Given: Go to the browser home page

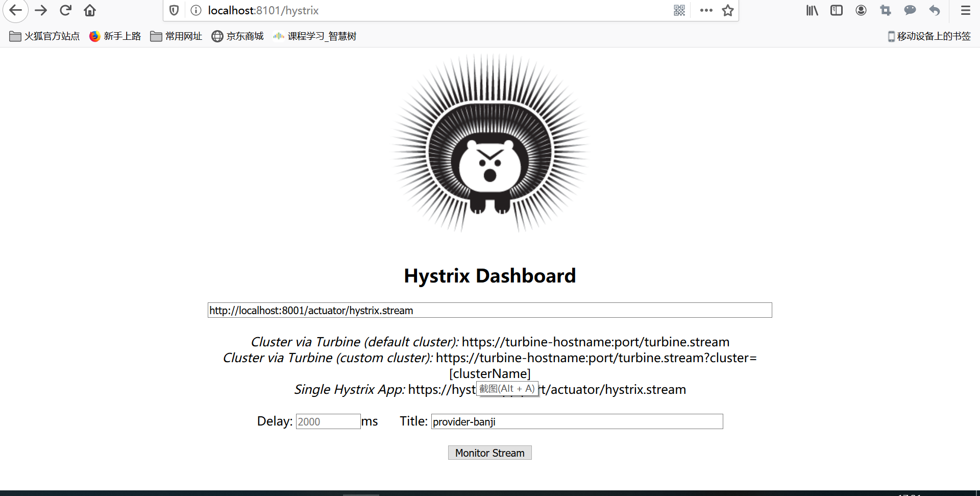Looking at the screenshot, I should [x=90, y=10].
